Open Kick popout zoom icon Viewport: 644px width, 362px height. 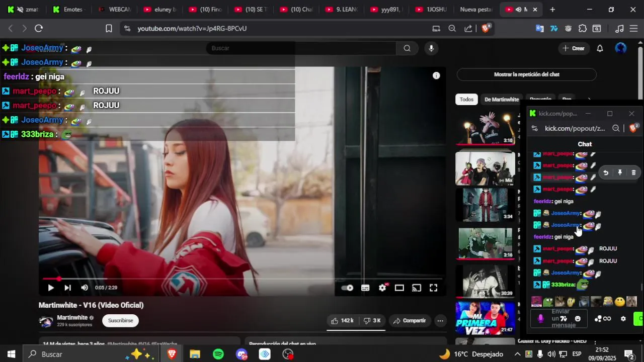(x=616, y=128)
